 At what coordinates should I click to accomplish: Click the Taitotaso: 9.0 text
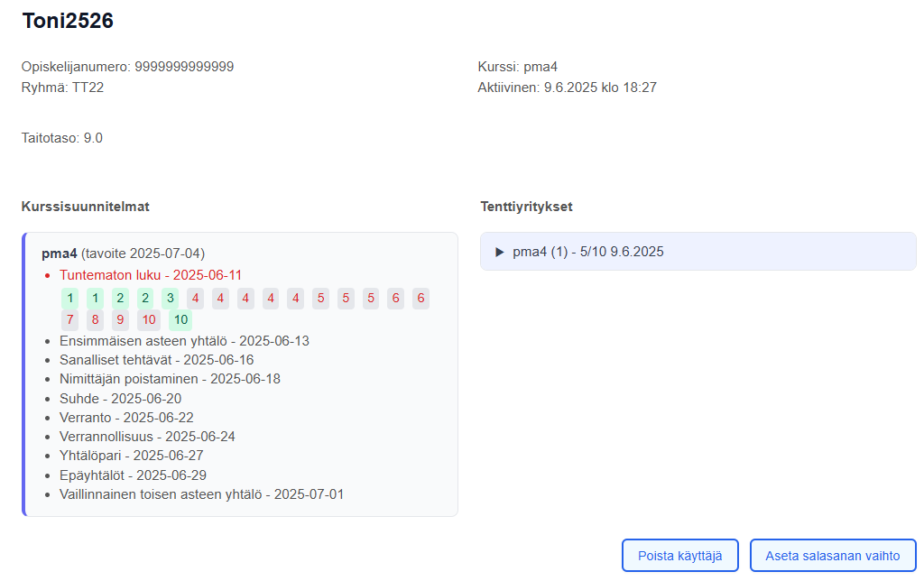tap(62, 138)
